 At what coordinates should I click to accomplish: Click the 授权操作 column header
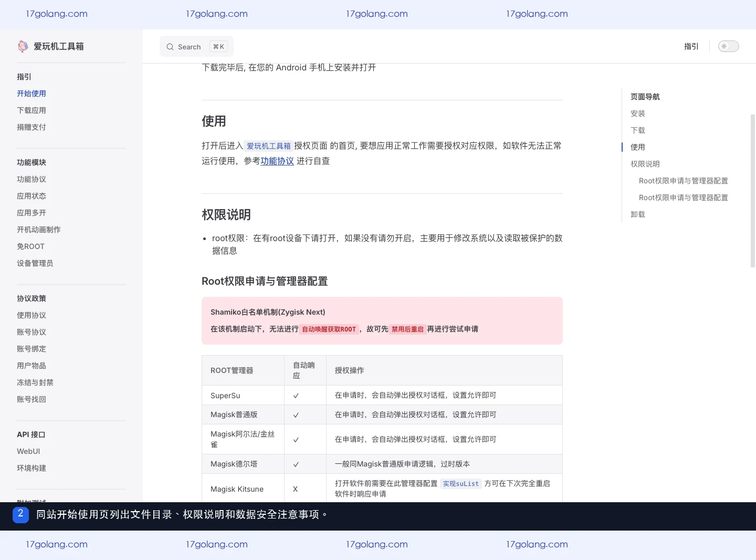pos(444,370)
